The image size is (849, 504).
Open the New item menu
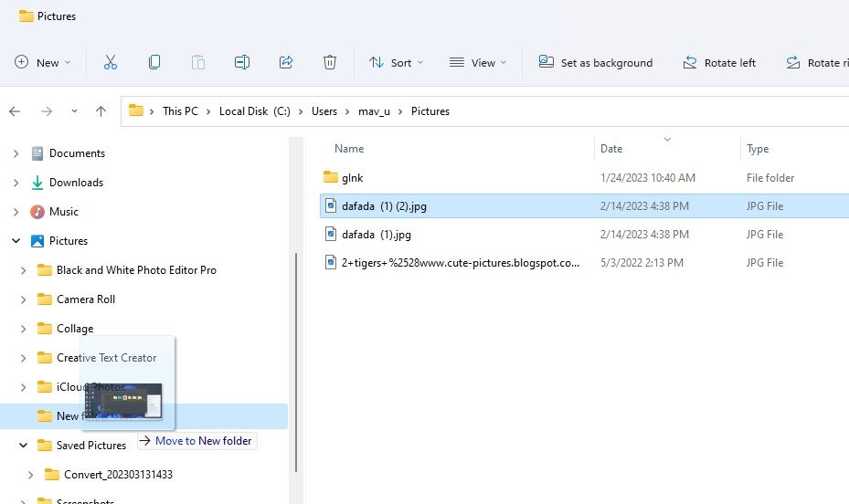coord(43,62)
